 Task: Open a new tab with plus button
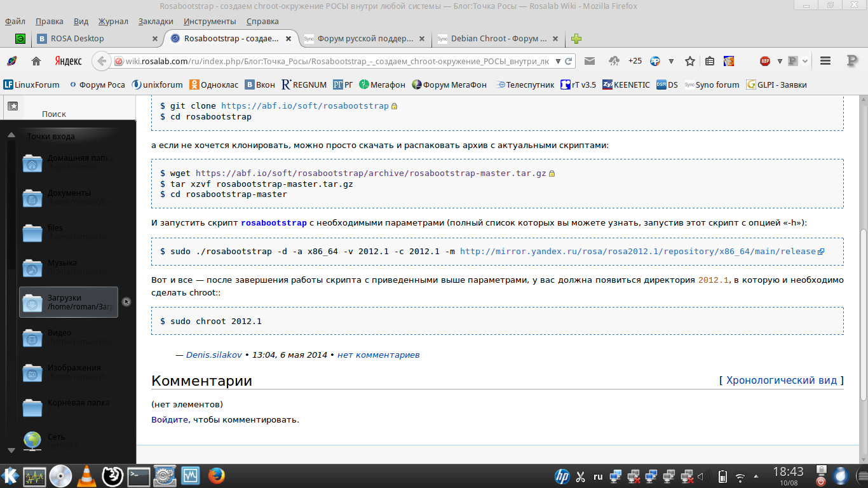click(x=576, y=39)
